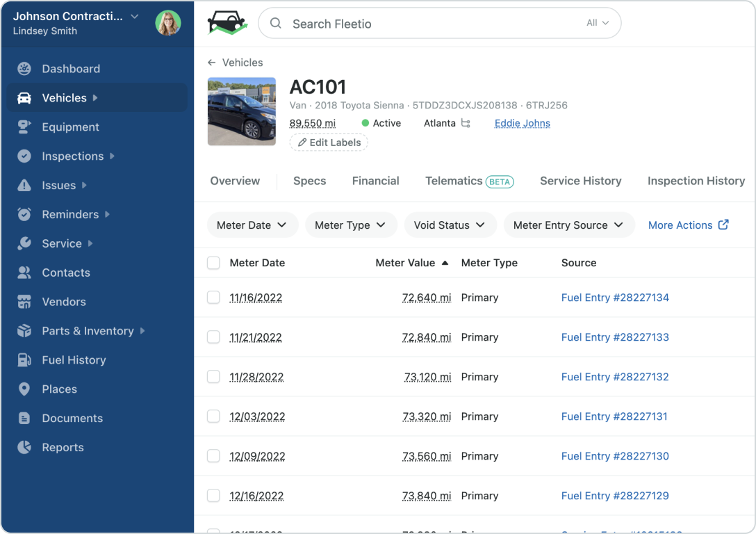Image resolution: width=756 pixels, height=534 pixels.
Task: Open the Eddie Johns operator link
Action: pyautogui.click(x=522, y=123)
